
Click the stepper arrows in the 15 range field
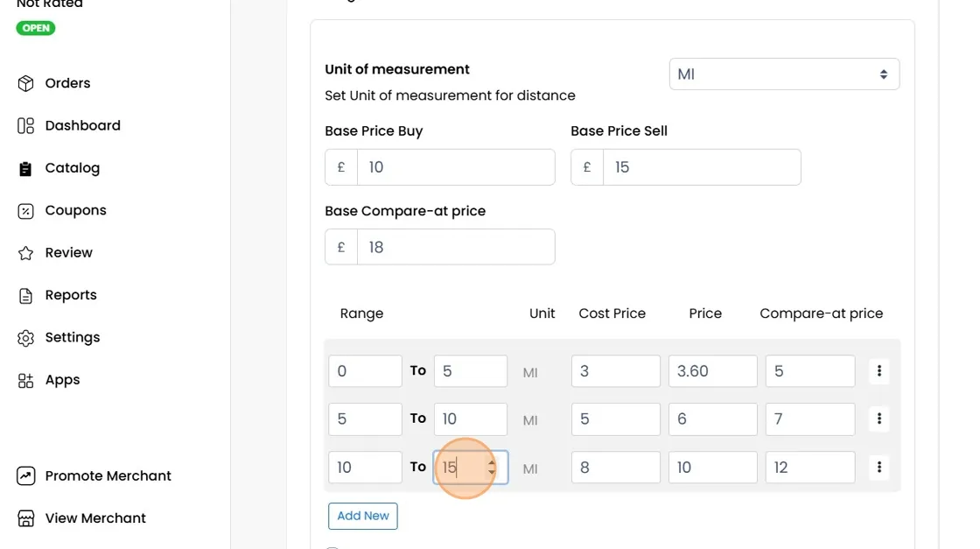click(x=492, y=467)
